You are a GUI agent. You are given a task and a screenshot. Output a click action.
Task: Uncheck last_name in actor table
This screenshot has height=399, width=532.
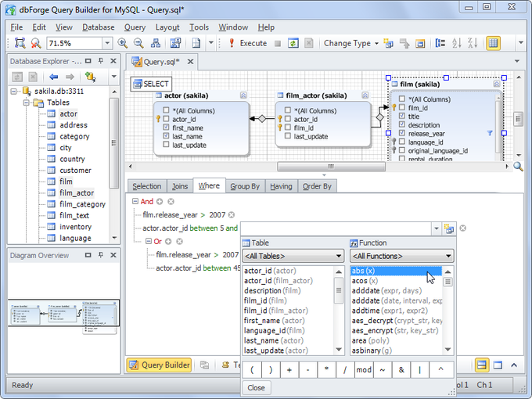pyautogui.click(x=166, y=135)
